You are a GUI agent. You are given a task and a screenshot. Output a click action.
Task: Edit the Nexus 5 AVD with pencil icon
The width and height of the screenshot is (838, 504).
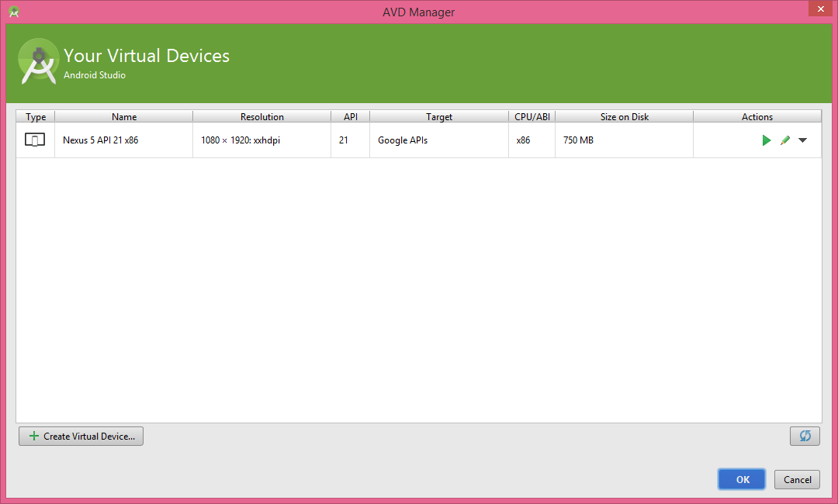point(785,140)
